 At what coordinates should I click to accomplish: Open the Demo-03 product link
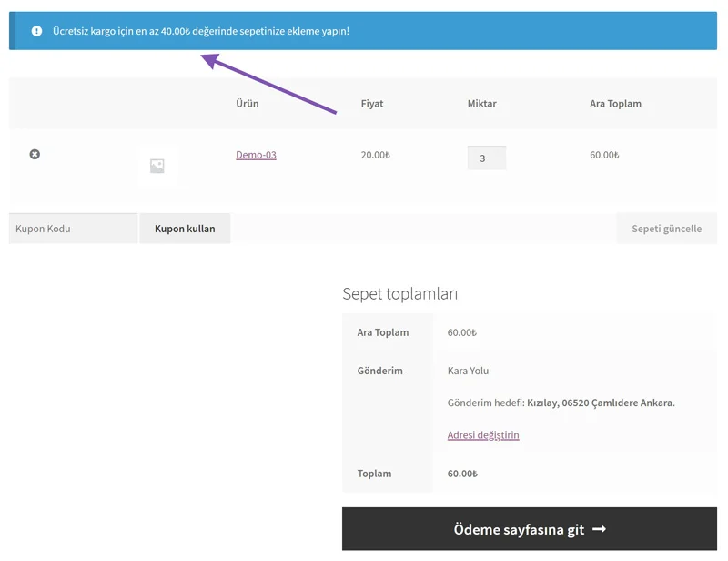256,155
